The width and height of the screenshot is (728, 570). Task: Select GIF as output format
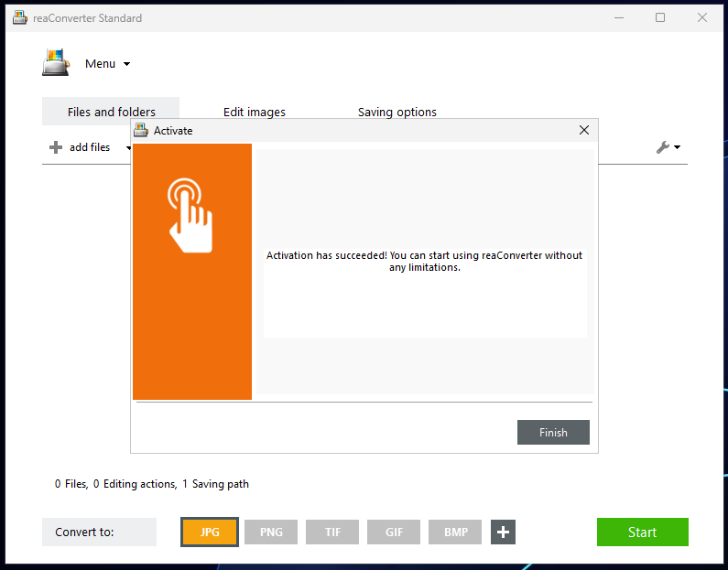pos(394,532)
